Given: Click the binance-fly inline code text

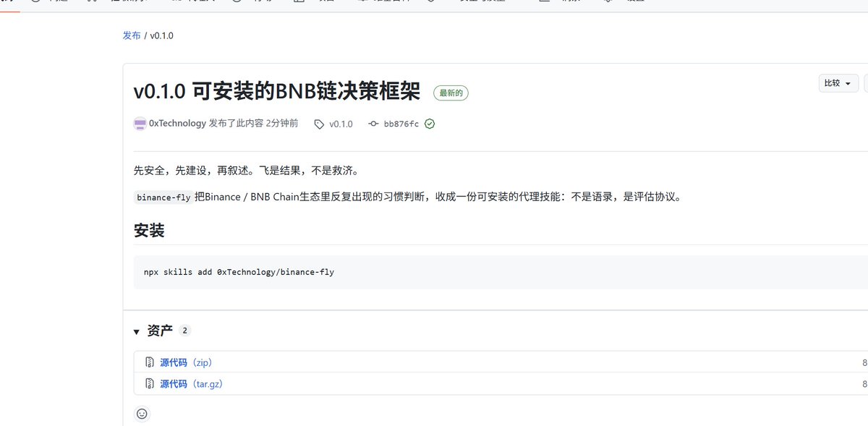Looking at the screenshot, I should tap(163, 197).
